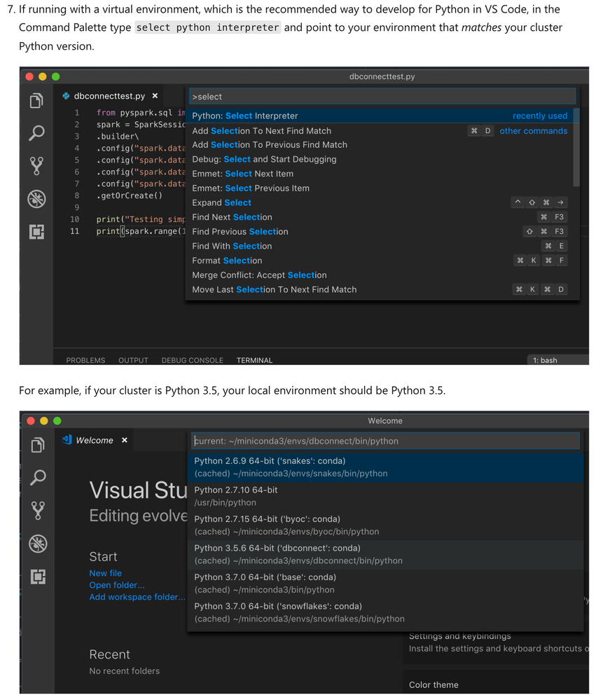The image size is (603, 700).
Task: Select the Python 3.5.6 'dbconnect' conda interpreter
Action: click(x=280, y=554)
